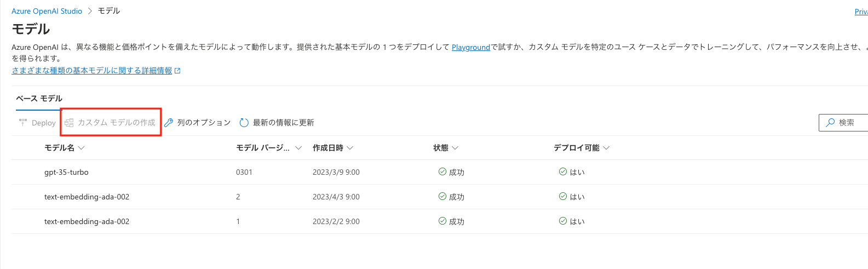
Task: Open the モデル バージョン column dropdown
Action: point(298,148)
